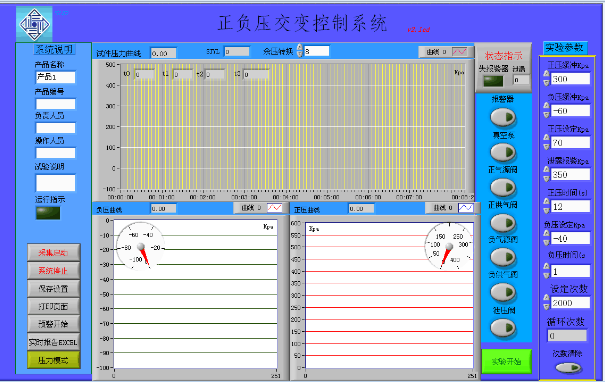This screenshot has width=605, height=382.
Task: Increase the 余压待机 stepper value
Action: coord(300,47)
